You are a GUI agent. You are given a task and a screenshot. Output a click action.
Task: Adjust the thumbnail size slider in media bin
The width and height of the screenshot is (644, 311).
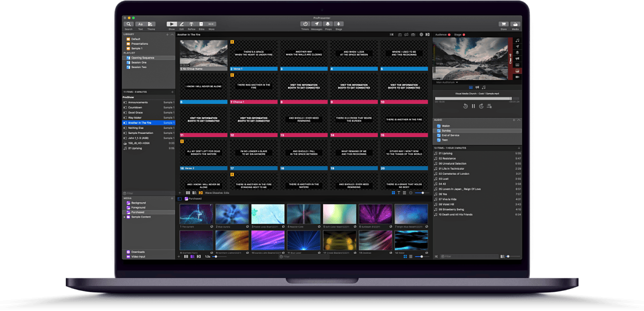click(x=422, y=257)
